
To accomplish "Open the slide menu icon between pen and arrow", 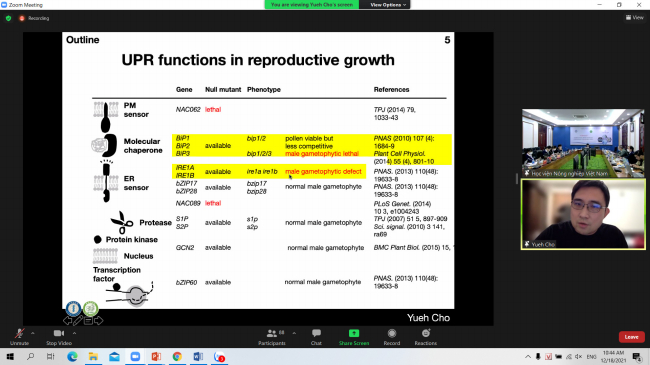I will coord(88,321).
